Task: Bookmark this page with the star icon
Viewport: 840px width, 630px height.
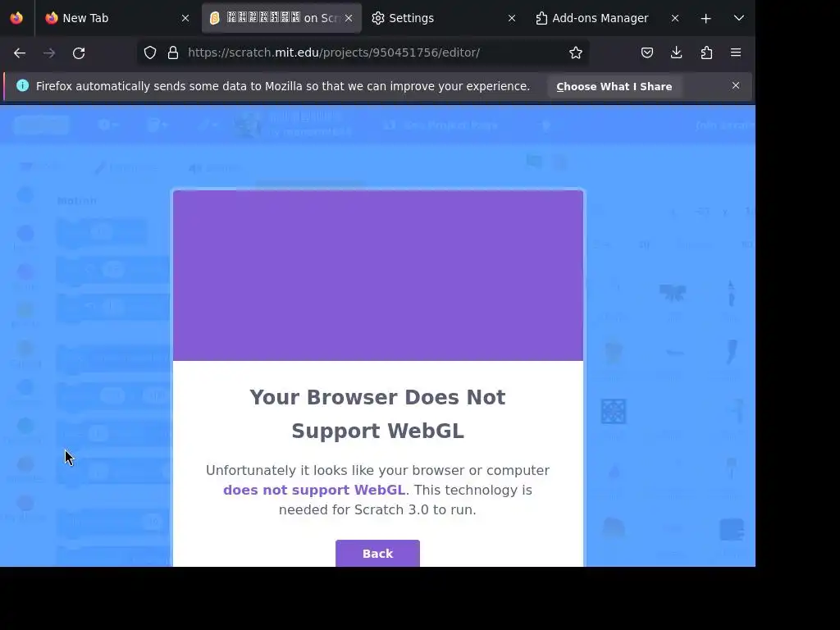Action: (576, 52)
